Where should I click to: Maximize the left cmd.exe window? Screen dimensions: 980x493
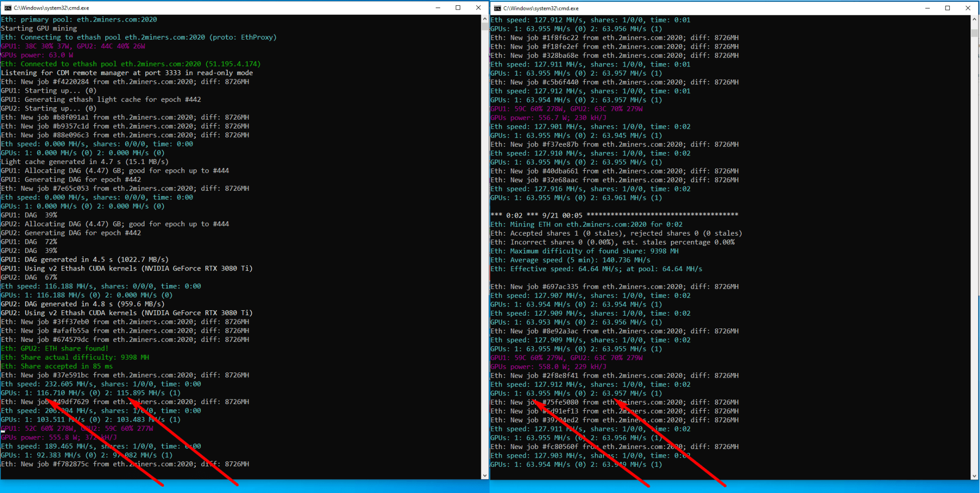coord(458,8)
